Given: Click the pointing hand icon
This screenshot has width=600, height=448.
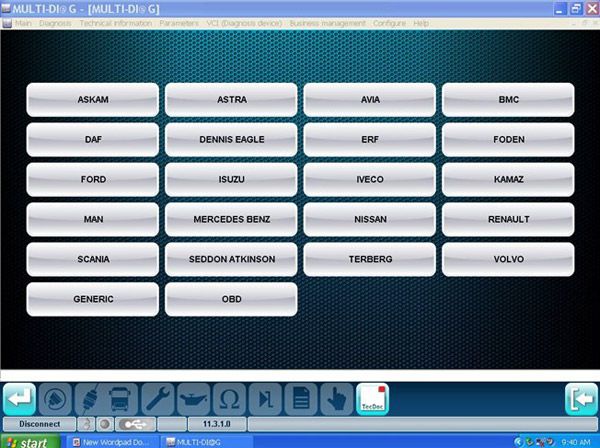Looking at the screenshot, I should click(x=335, y=398).
